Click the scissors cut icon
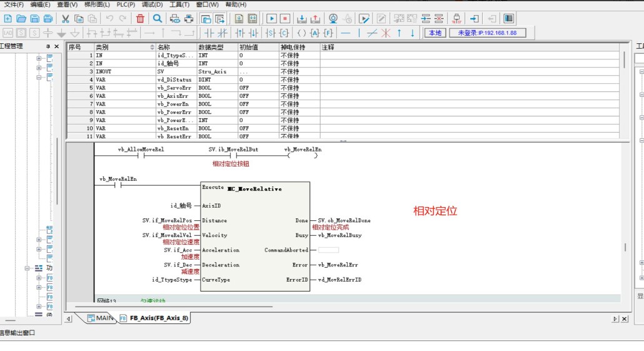Screen dimensions: 644x351 (64, 19)
